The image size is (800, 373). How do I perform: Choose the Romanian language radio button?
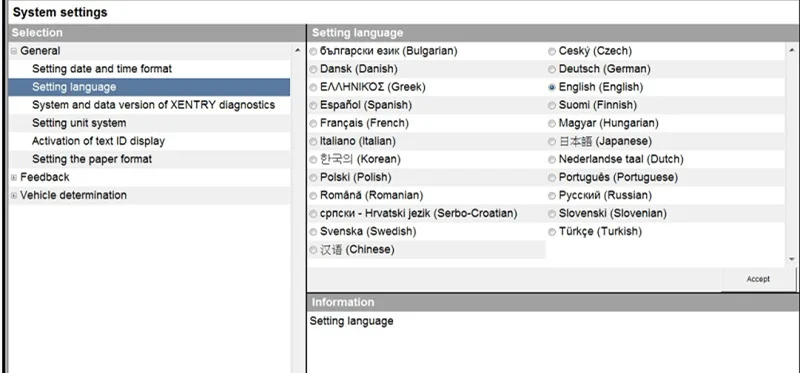[x=313, y=195]
